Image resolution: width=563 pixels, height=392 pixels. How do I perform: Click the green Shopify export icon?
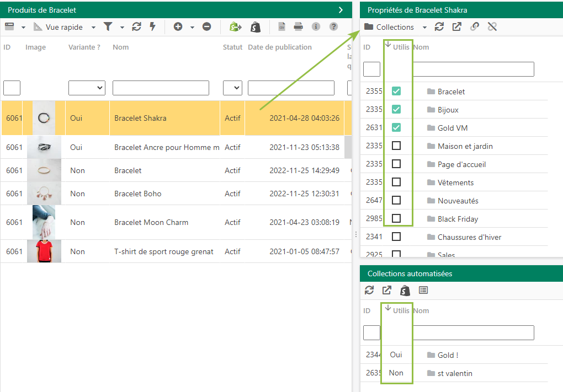pos(235,27)
